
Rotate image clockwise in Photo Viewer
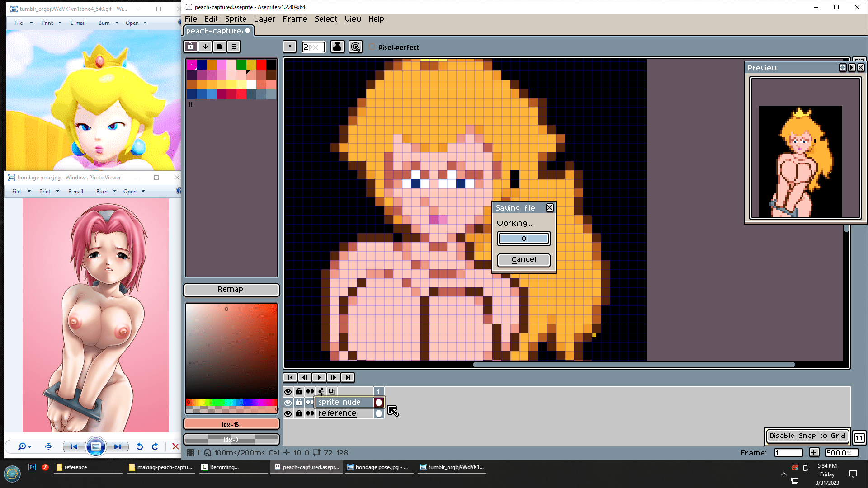pyautogui.click(x=155, y=446)
